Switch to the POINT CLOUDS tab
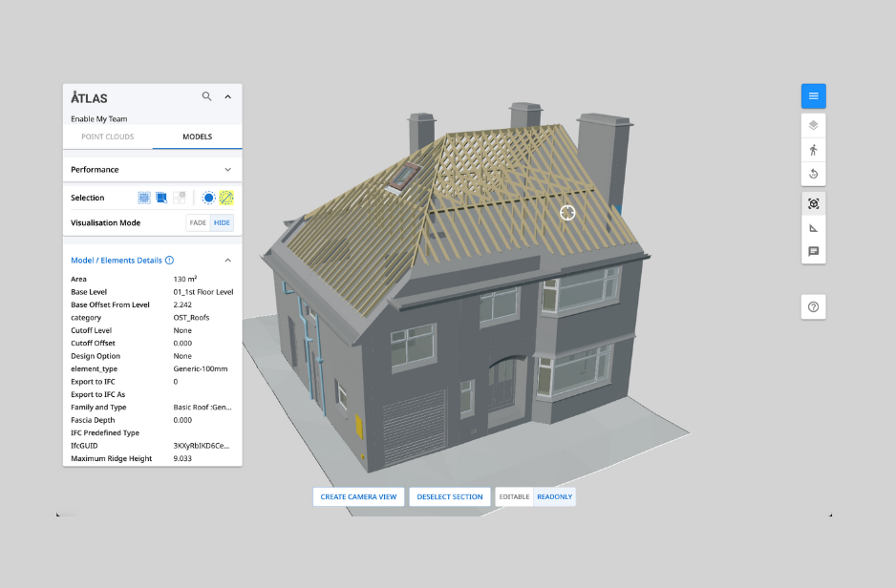 [108, 136]
